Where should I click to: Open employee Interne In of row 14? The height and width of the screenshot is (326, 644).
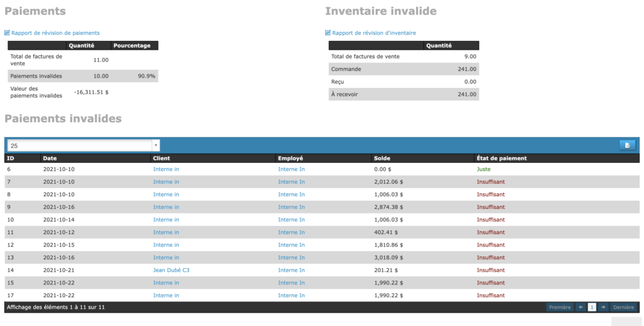[x=291, y=270]
